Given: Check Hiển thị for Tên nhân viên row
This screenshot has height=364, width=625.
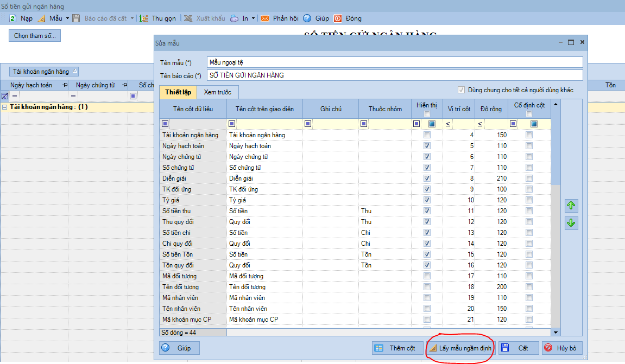Looking at the screenshot, I should (x=427, y=309).
